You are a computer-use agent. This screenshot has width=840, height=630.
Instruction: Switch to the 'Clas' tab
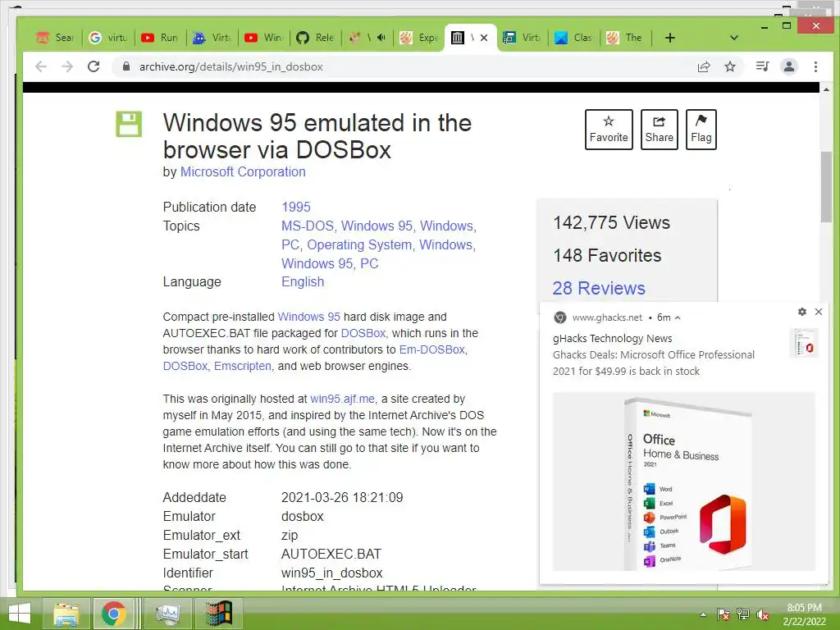(x=573, y=38)
